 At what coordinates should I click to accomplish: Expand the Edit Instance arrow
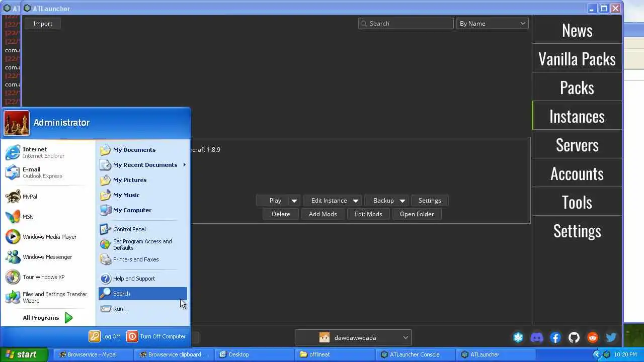point(356,201)
